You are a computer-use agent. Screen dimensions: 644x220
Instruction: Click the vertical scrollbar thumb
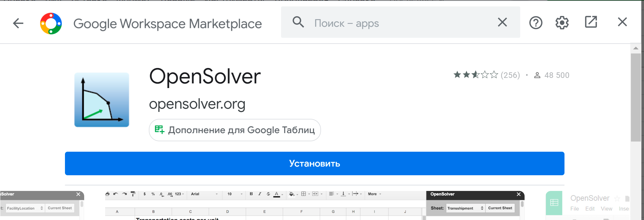coord(636,97)
